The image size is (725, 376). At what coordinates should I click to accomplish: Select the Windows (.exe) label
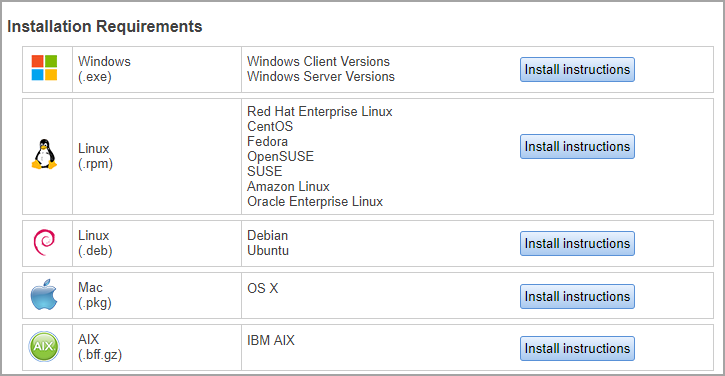[x=104, y=69]
